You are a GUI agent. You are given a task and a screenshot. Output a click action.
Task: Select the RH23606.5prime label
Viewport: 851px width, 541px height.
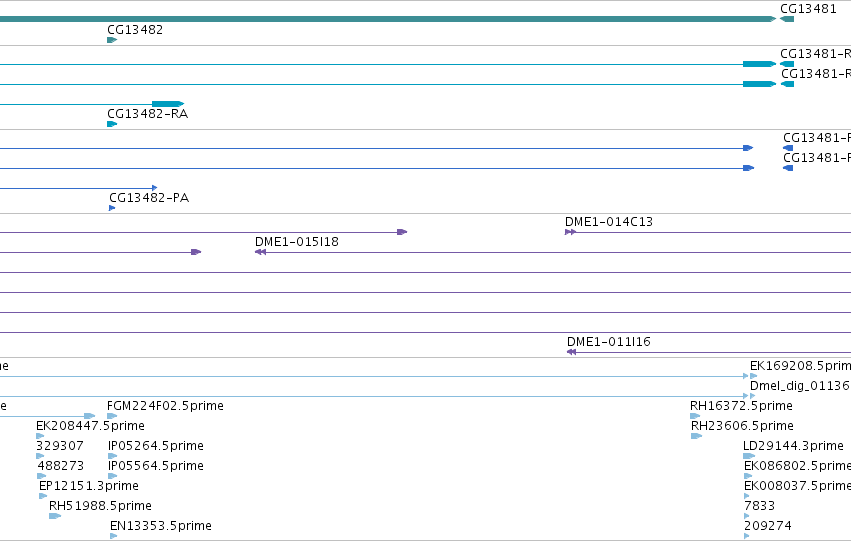click(x=742, y=426)
